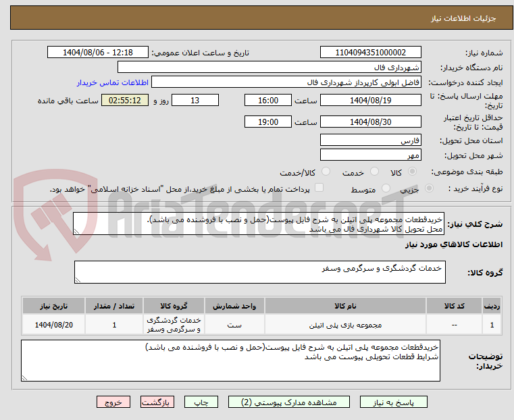
Task: Select the جزیی purchase type radio
Action: pyautogui.click(x=429, y=188)
